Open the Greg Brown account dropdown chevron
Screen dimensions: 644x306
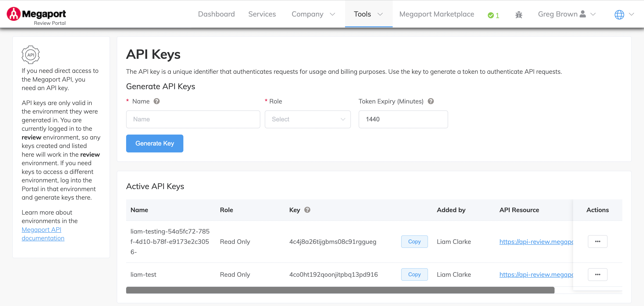tap(593, 15)
